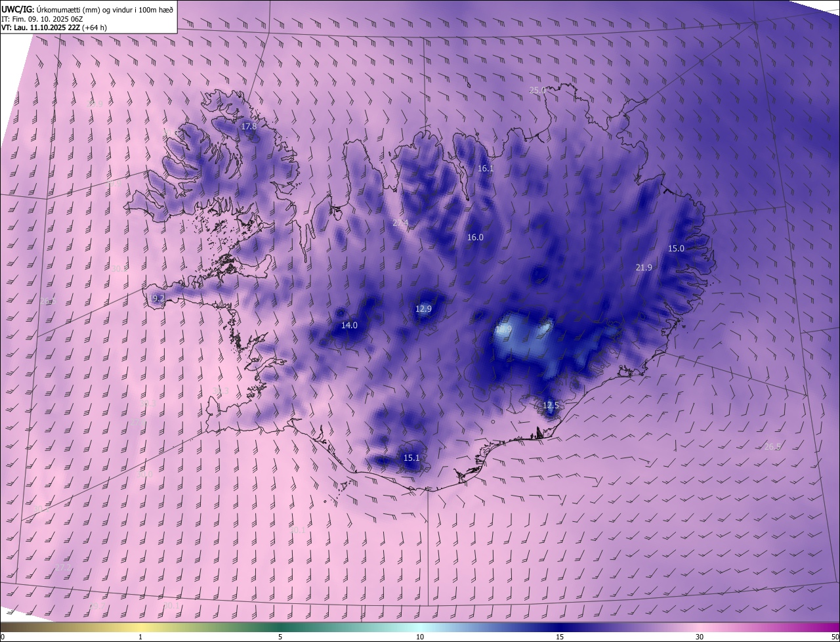Click the faint 27.2 value label
This screenshot has width=840, height=642.
point(63,567)
